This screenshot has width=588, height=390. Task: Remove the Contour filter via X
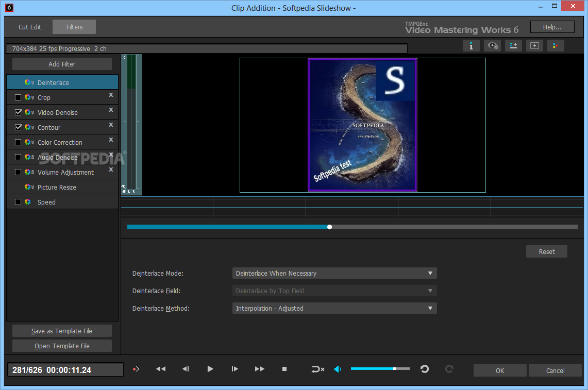pyautogui.click(x=111, y=125)
